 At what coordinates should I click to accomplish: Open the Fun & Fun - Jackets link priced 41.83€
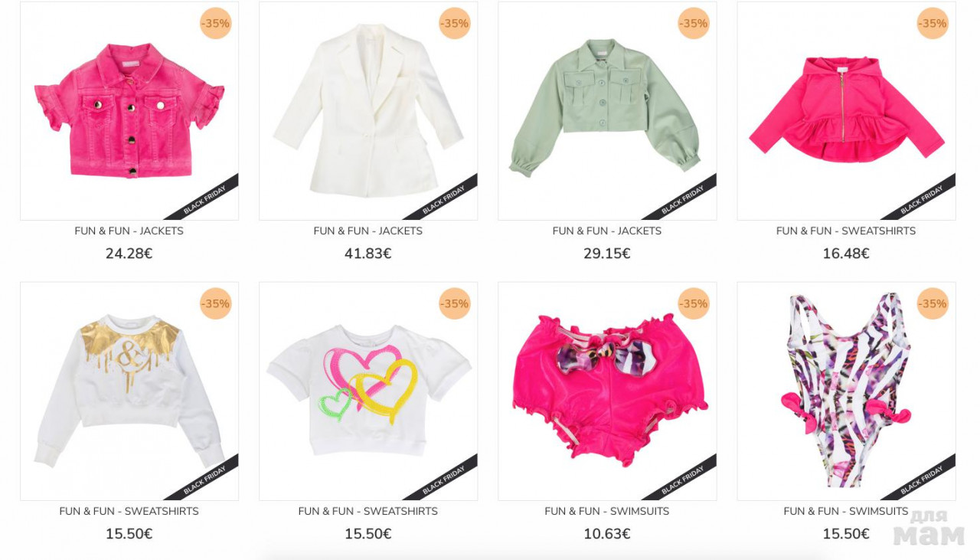point(368,231)
